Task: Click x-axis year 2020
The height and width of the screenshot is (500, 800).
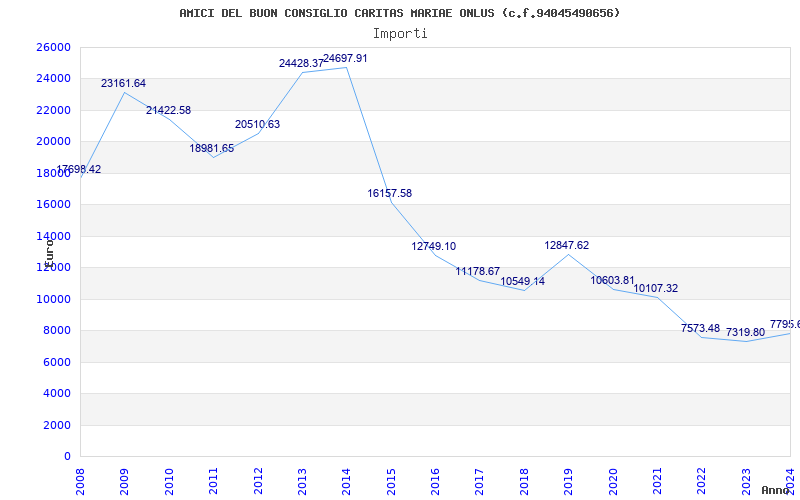Action: (x=613, y=481)
